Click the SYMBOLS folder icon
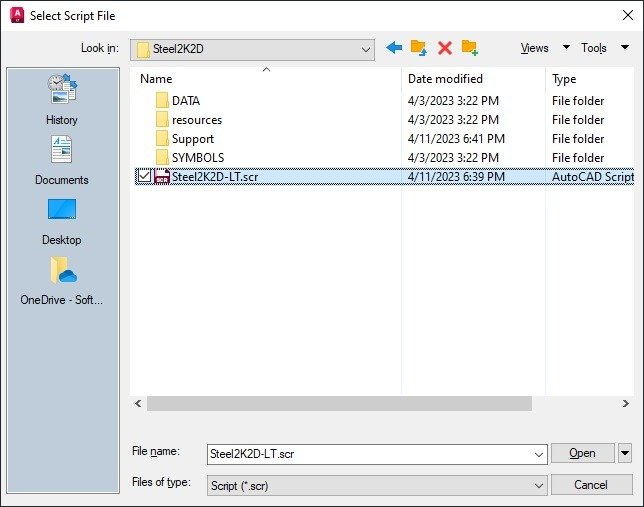644x507 pixels. pos(162,157)
